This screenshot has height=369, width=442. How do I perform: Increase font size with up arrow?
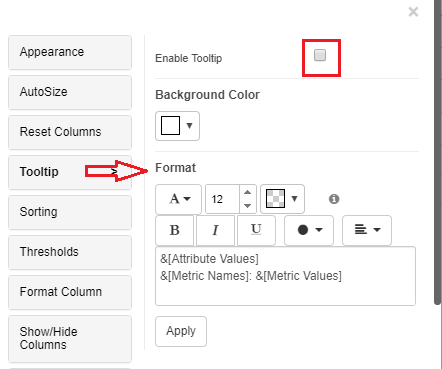coord(247,192)
